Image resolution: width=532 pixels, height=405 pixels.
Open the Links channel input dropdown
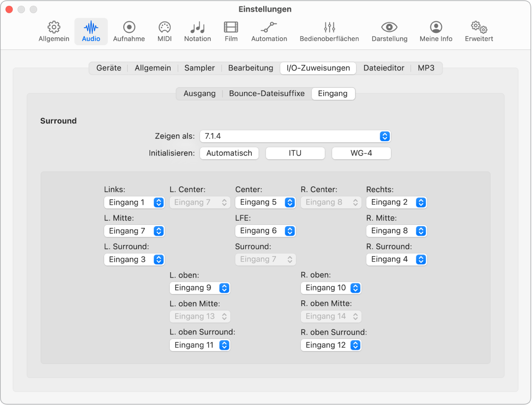(134, 202)
